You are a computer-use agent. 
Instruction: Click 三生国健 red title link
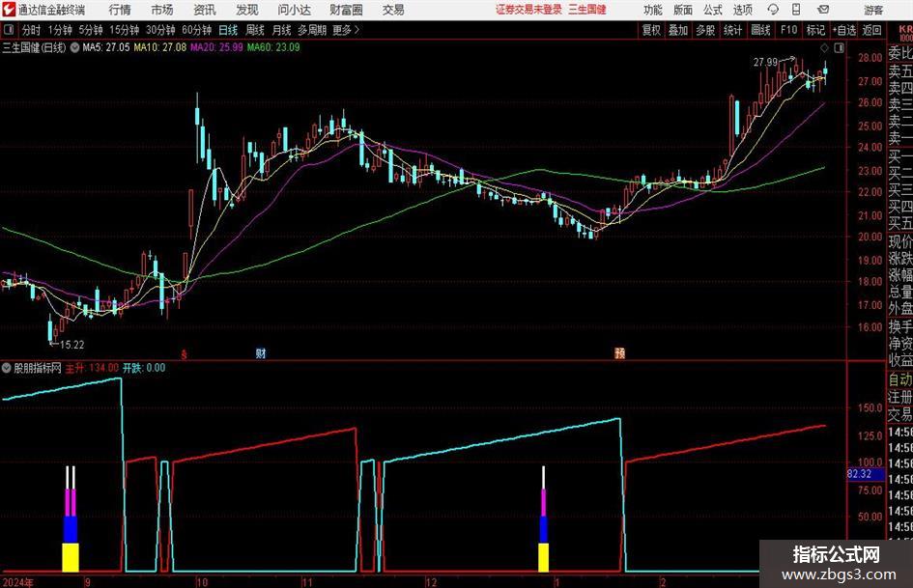point(587,10)
